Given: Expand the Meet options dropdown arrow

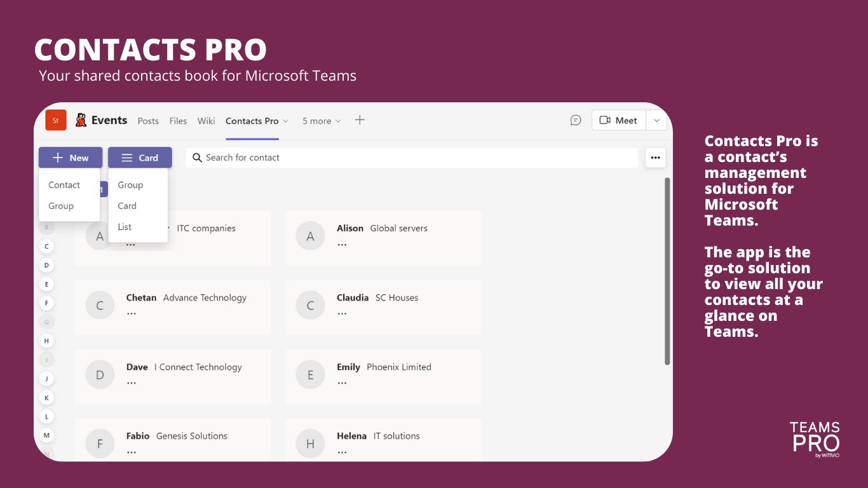Looking at the screenshot, I should 657,120.
